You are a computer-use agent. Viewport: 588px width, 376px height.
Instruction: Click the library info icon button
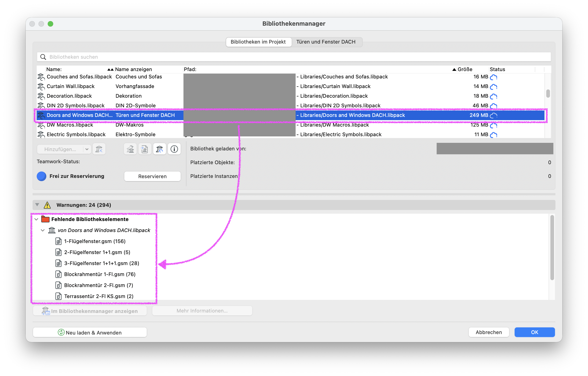[x=174, y=149]
